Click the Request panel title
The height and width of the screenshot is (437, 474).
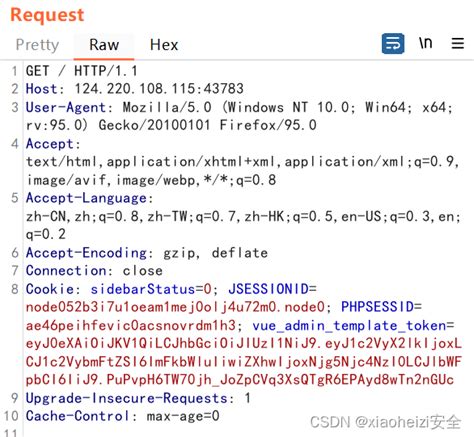(47, 15)
